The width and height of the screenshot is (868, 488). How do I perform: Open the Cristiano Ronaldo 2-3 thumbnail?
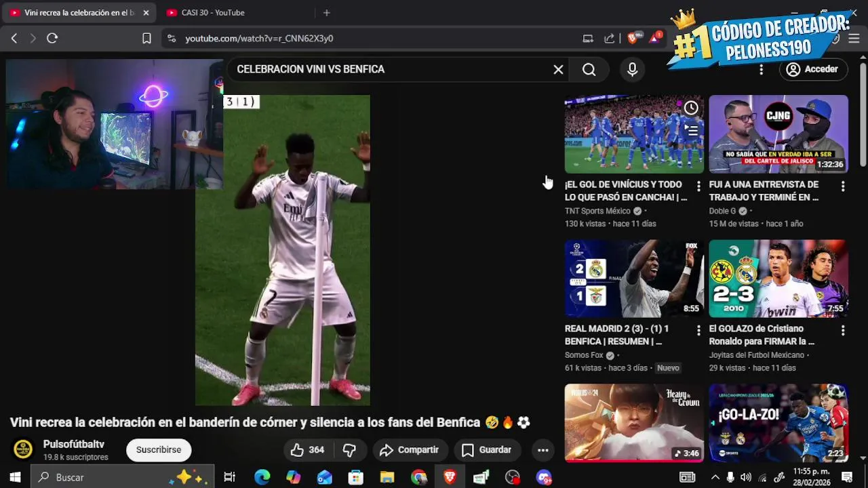[x=778, y=279]
